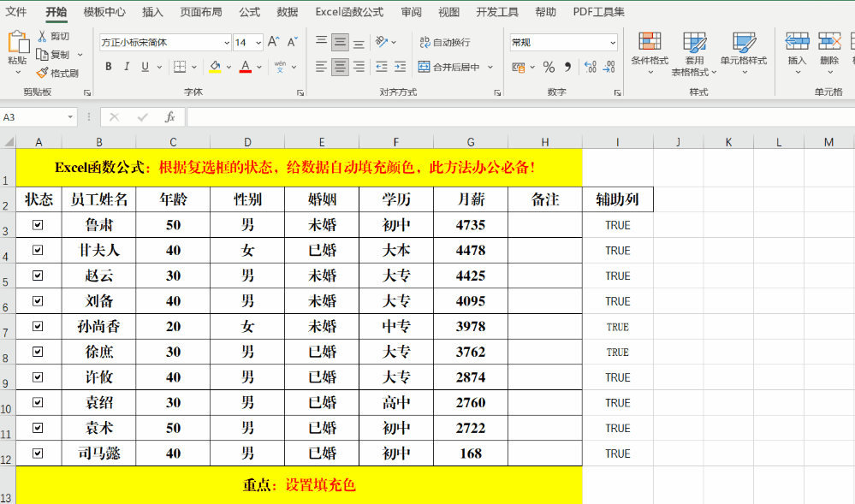
Task: Click the Delete (删除) cells button
Action: coord(829,47)
